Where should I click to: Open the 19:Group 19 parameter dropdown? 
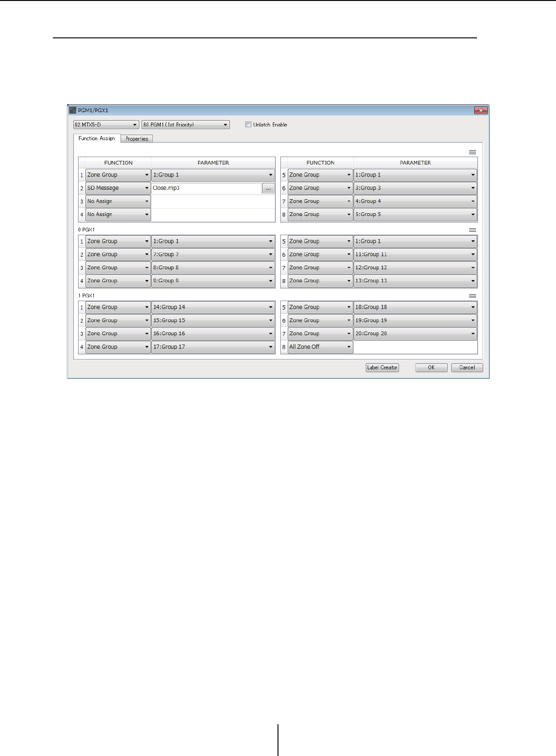[x=415, y=320]
